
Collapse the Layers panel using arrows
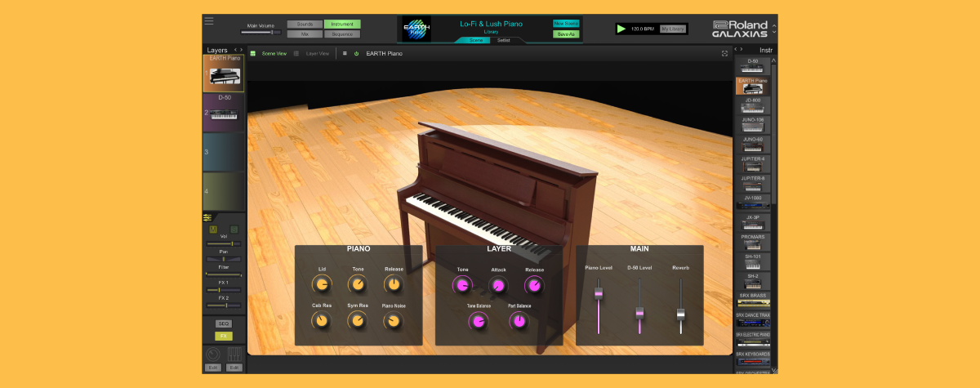(238, 50)
